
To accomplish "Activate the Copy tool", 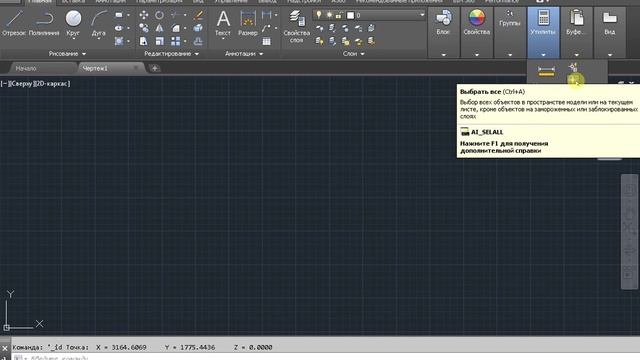I will click(144, 28).
